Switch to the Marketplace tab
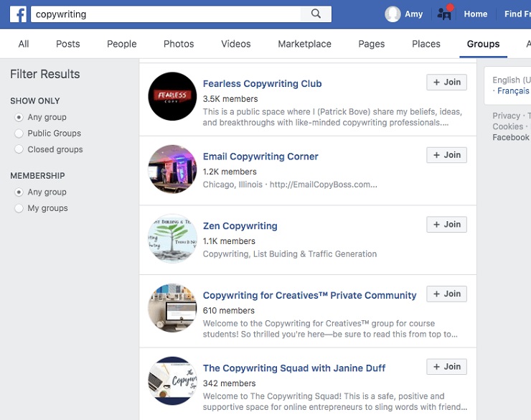 [x=305, y=44]
